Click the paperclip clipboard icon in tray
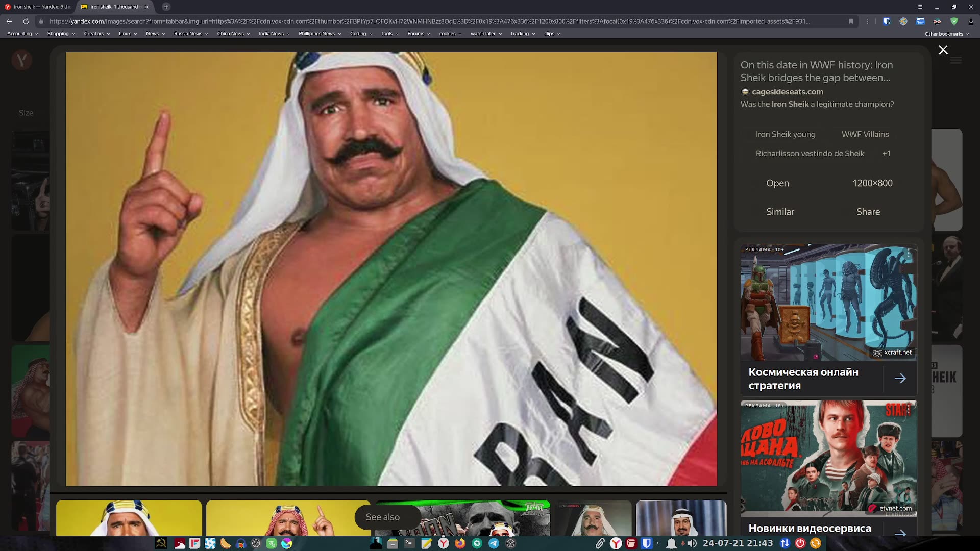Image resolution: width=980 pixels, height=551 pixels. (600, 543)
